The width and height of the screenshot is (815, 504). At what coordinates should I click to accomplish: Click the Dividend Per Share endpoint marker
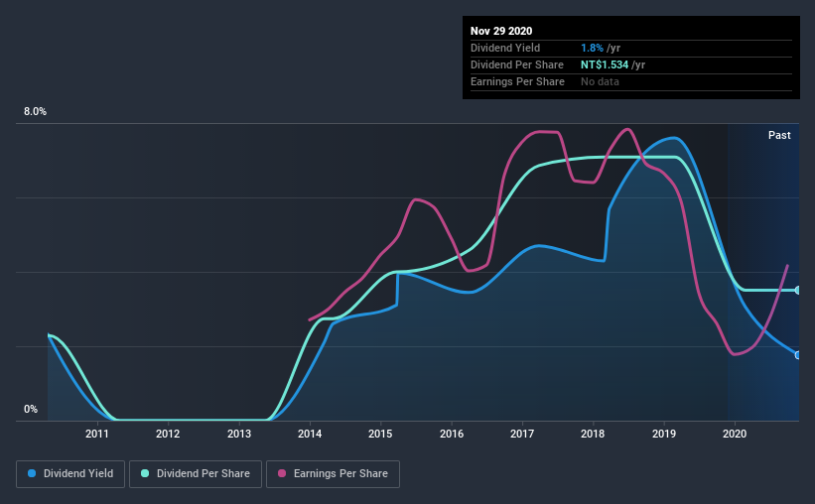[798, 290]
